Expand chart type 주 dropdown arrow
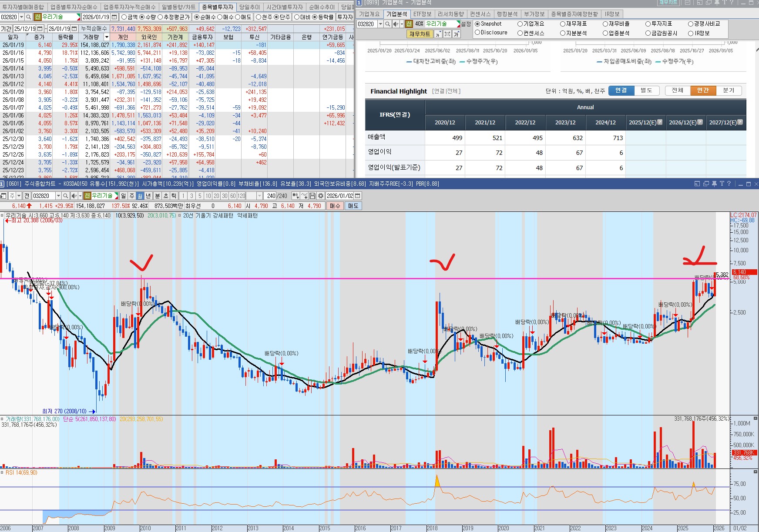 [19, 196]
